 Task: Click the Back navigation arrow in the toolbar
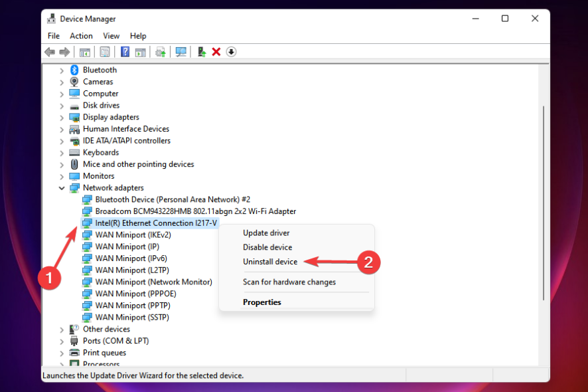coord(50,51)
